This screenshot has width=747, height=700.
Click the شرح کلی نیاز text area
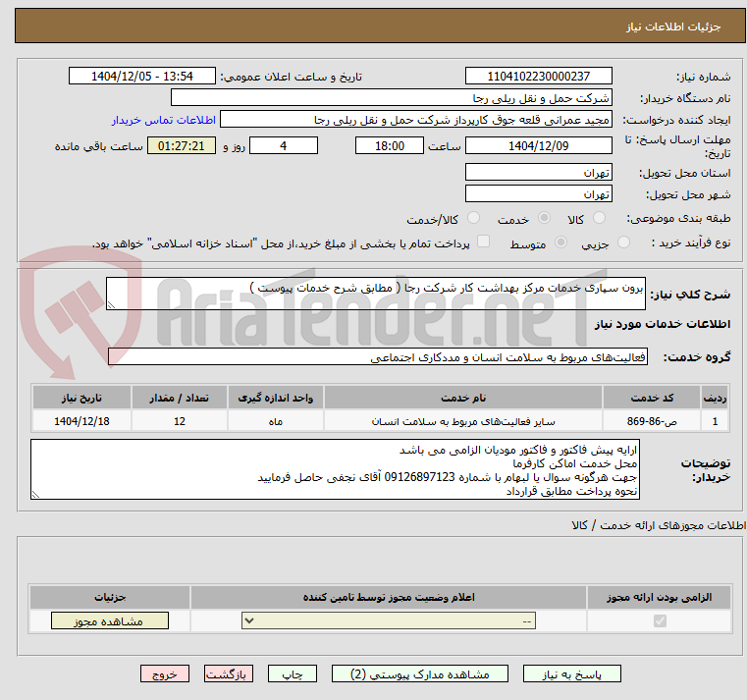tap(376, 294)
